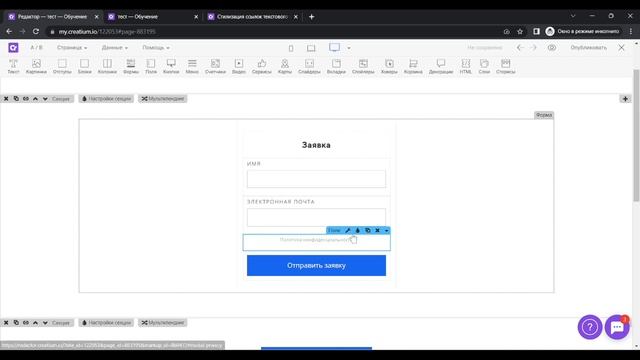Add a Видео element
This screenshot has width=640, height=360.
239,66
